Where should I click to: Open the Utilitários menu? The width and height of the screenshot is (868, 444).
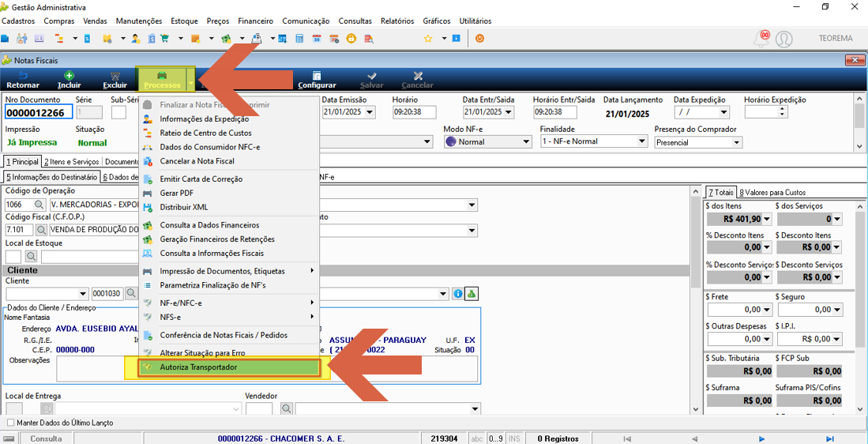pos(475,21)
